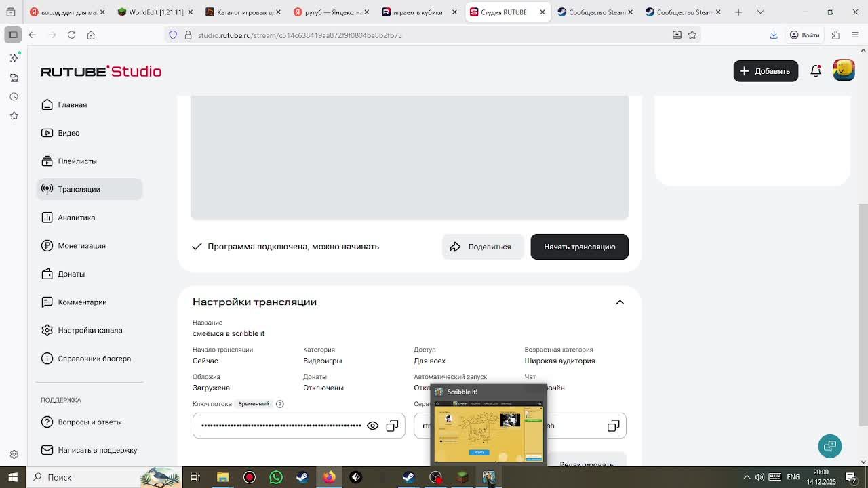Screen dimensions: 868x488
Task: Click the address bar URL
Action: click(x=300, y=35)
